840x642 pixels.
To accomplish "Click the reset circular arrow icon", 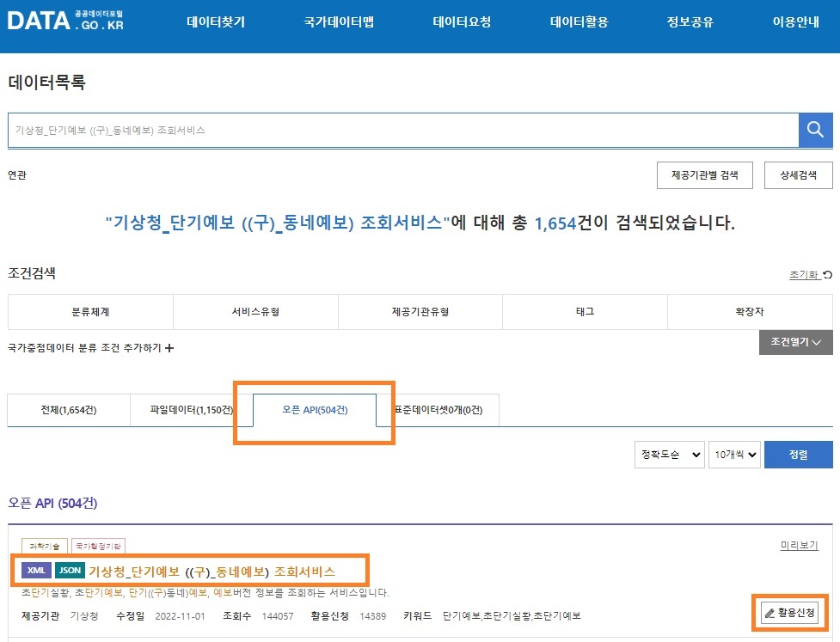I will click(x=828, y=275).
